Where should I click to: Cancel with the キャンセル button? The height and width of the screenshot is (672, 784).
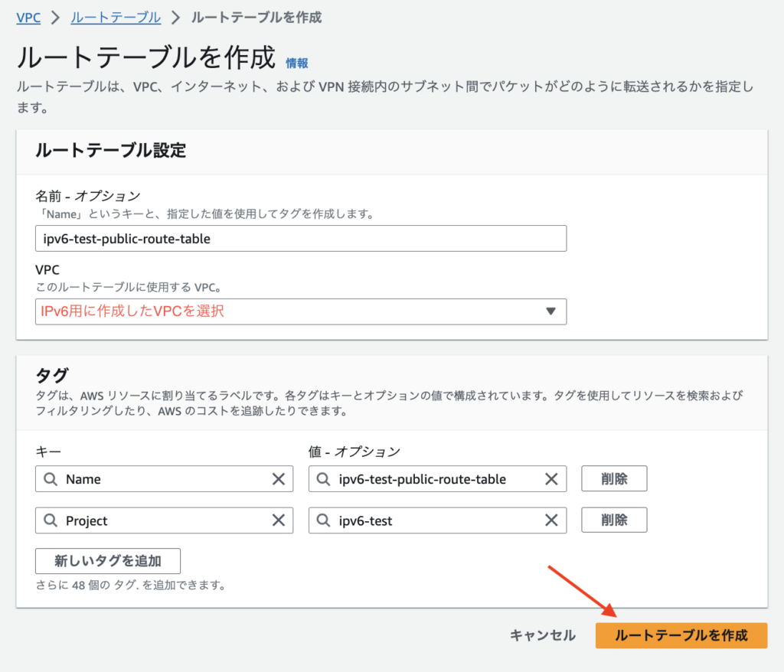[543, 635]
